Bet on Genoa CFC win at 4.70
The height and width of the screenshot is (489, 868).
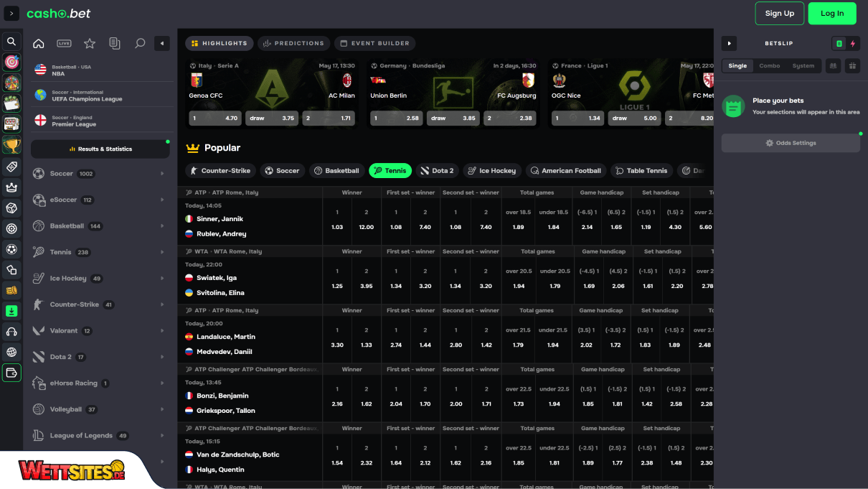tap(215, 118)
